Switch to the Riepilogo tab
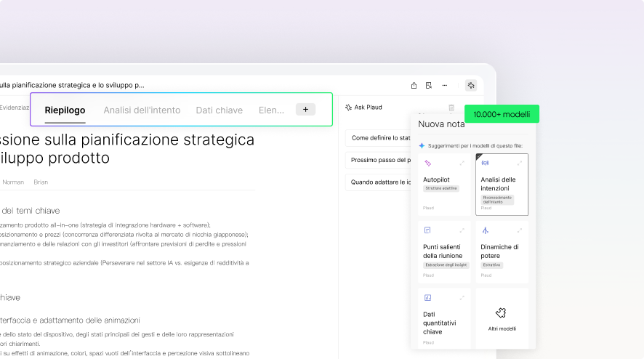This screenshot has height=359, width=644. coord(65,110)
